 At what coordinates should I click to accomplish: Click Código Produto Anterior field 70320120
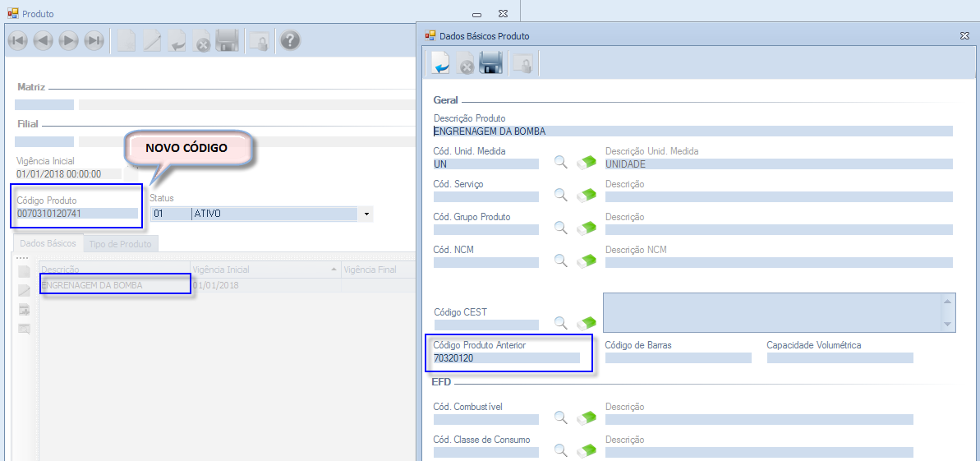point(506,357)
